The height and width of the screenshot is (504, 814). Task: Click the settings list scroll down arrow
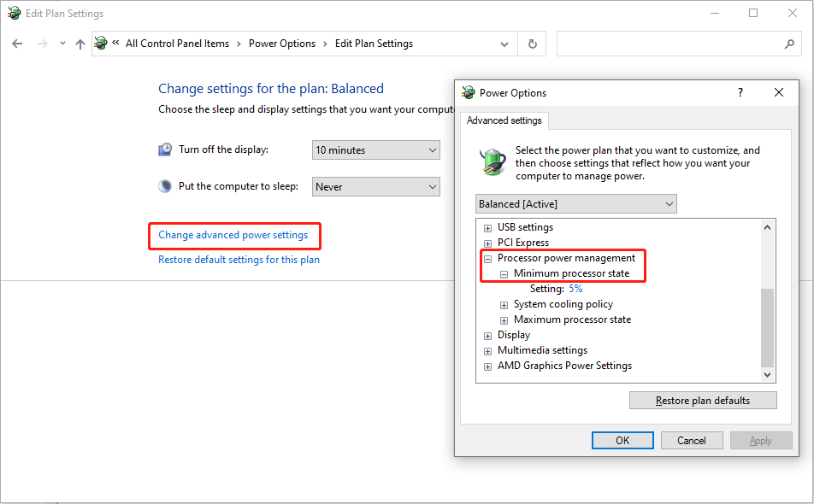[x=767, y=374]
